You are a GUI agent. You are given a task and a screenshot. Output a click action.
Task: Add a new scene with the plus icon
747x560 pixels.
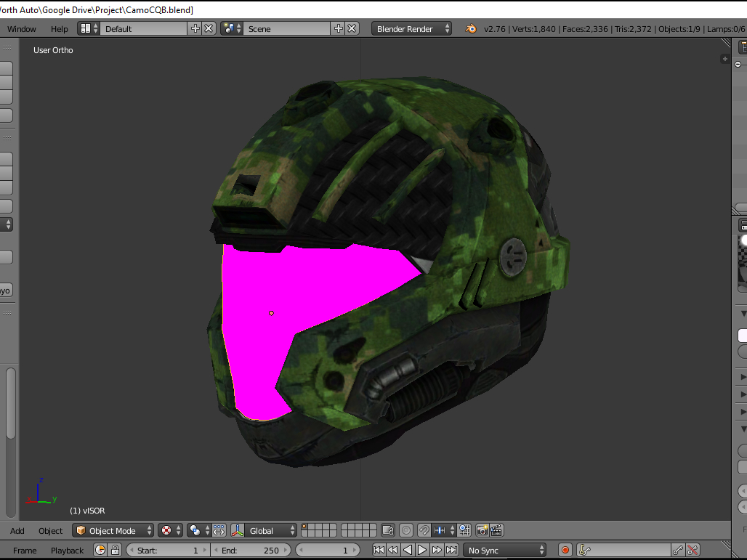click(338, 28)
